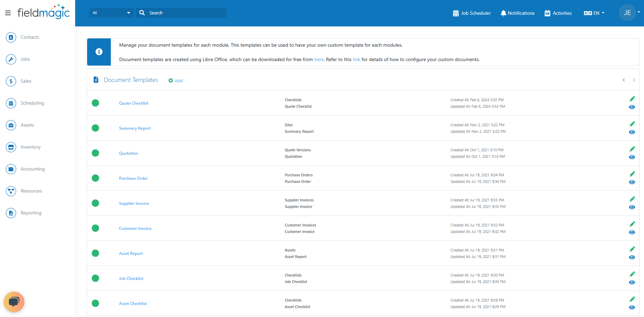Select Inventory in sidebar
This screenshot has height=317, width=644.
(31, 147)
